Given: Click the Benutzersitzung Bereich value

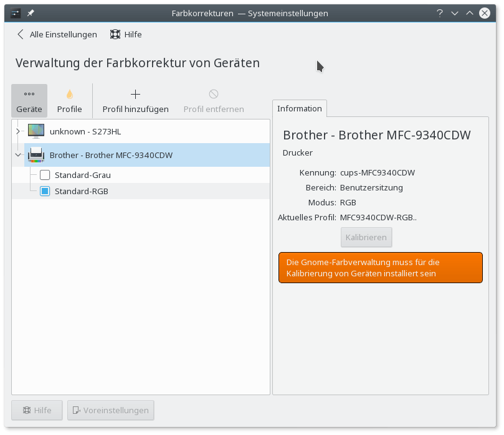Looking at the screenshot, I should [371, 188].
